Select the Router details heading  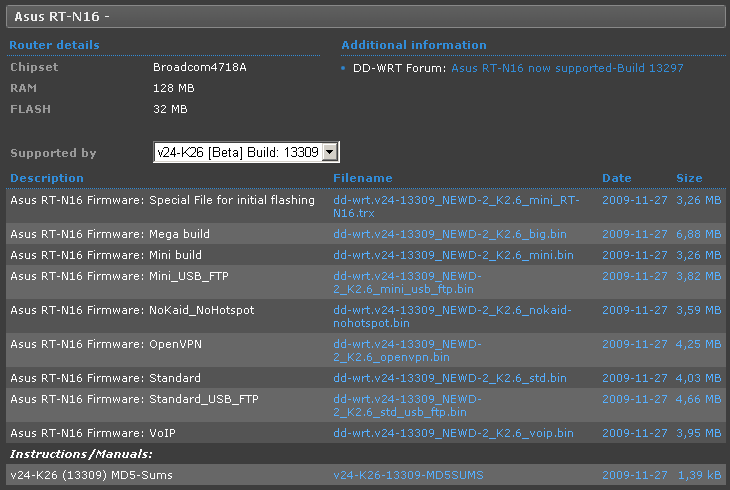pos(54,45)
